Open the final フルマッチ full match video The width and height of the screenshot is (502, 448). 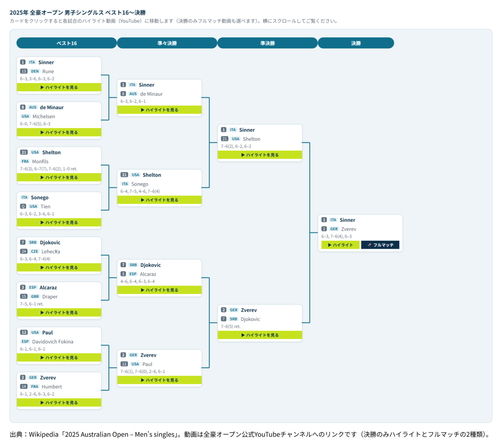coord(380,245)
